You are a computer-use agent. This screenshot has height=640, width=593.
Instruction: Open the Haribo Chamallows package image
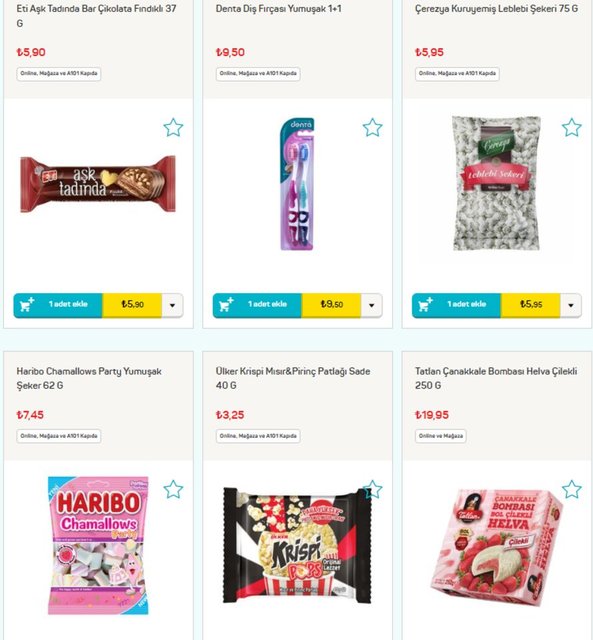click(x=98, y=545)
